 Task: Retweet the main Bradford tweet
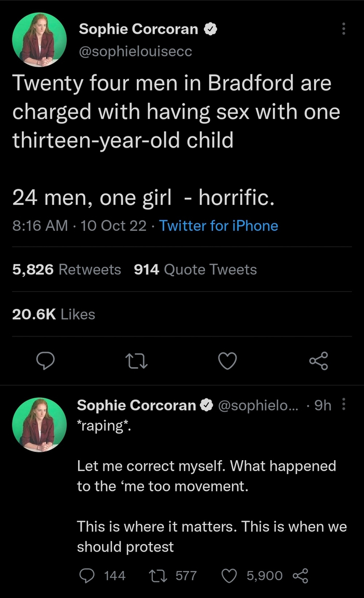[x=137, y=360]
